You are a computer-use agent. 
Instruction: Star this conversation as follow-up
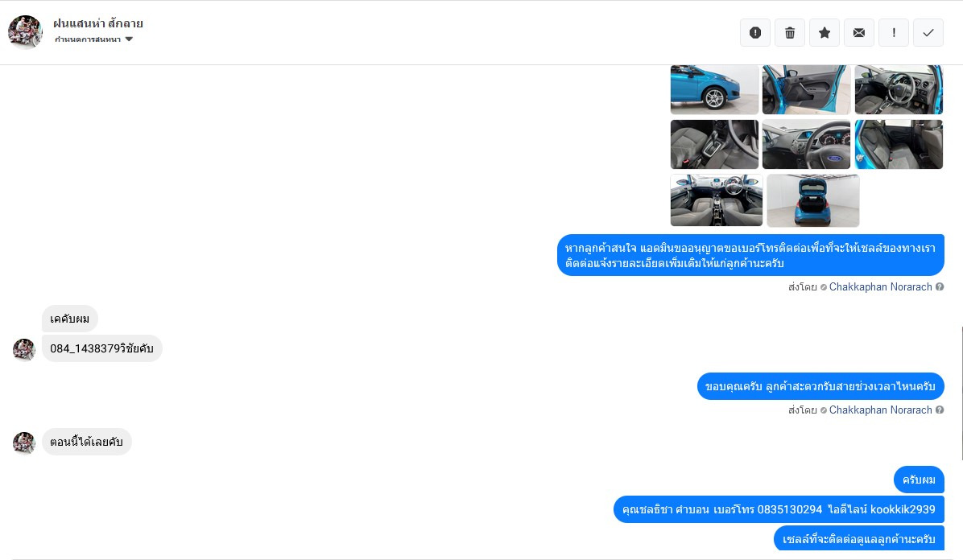pos(825,32)
